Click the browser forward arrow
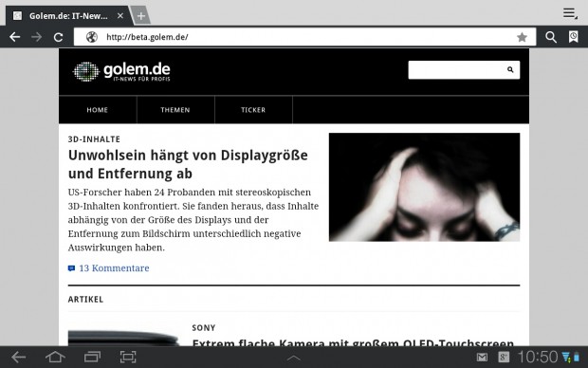 (36, 37)
